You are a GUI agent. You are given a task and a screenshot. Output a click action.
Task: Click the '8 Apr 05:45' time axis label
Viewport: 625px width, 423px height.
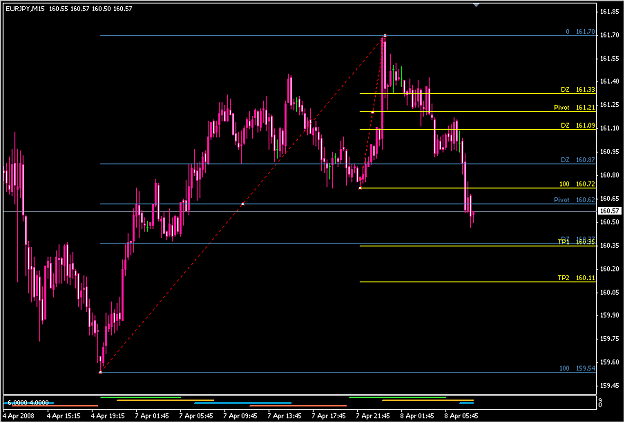(462, 416)
